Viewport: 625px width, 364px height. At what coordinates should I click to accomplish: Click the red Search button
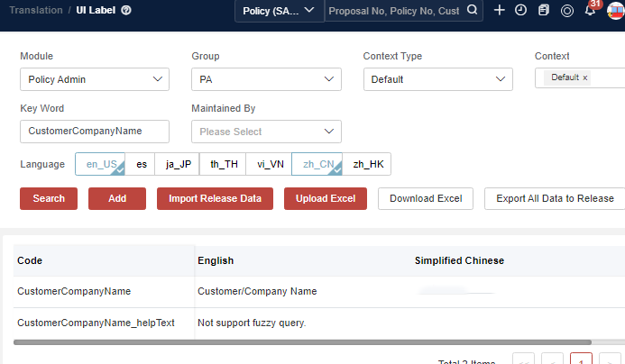(x=49, y=198)
